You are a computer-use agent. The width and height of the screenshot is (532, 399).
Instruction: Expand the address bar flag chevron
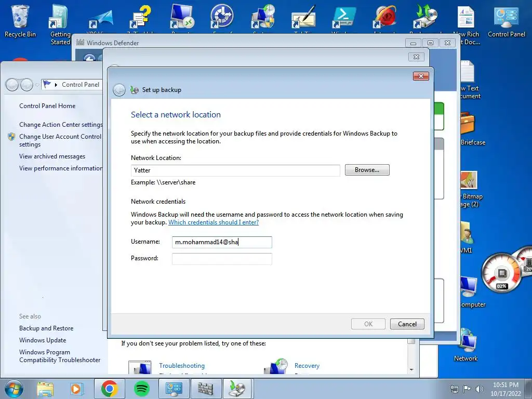click(56, 85)
